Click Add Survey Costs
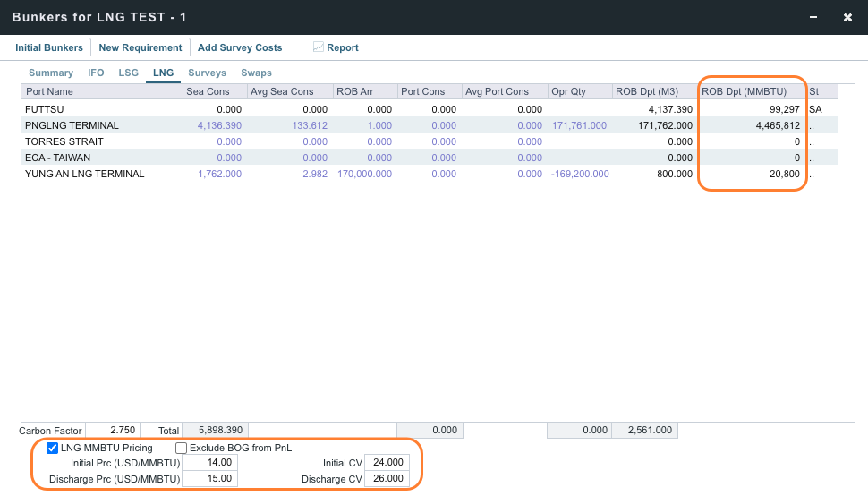The image size is (868, 496). click(x=240, y=47)
